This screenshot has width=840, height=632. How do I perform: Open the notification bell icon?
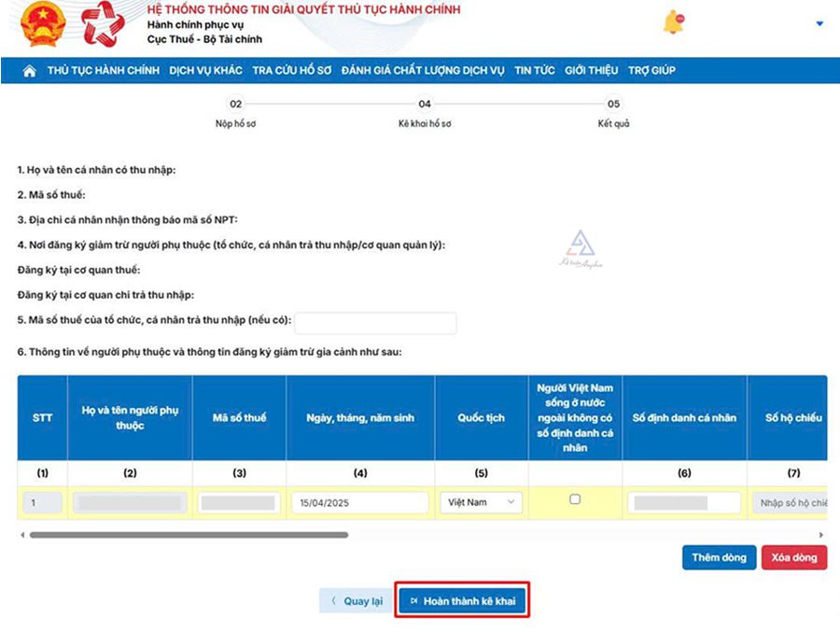pyautogui.click(x=673, y=23)
